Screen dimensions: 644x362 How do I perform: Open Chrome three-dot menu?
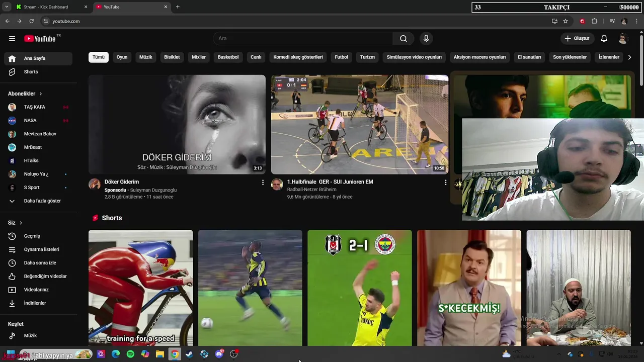[x=637, y=21]
